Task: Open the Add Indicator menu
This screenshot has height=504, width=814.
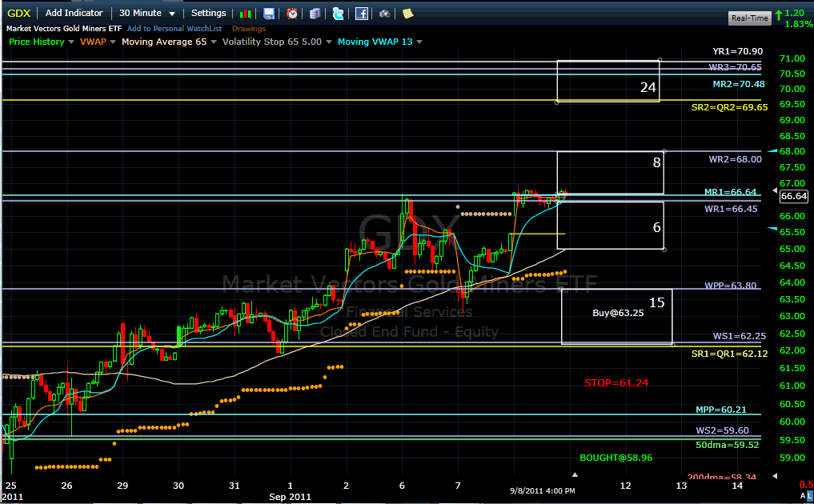Action: (74, 13)
